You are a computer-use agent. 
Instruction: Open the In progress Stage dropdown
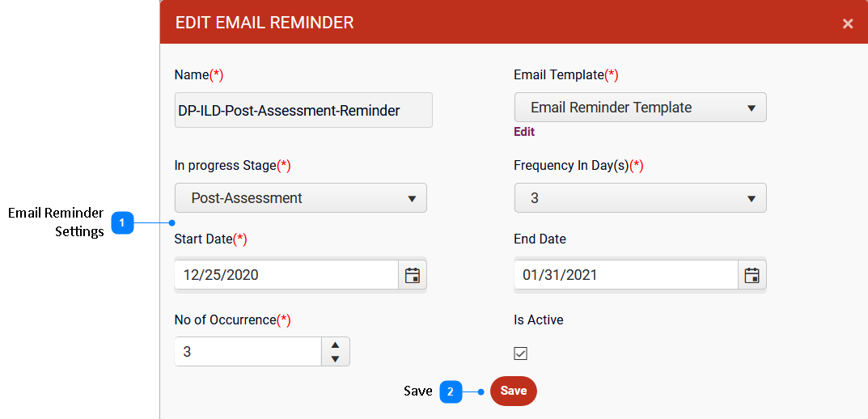tap(301, 198)
